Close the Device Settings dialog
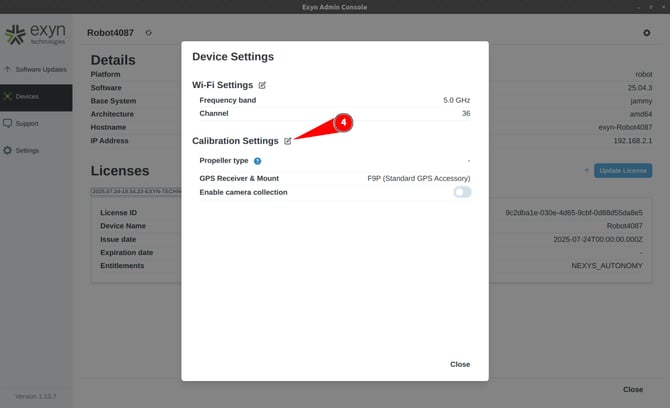Viewport: 670px width, 408px height. point(460,364)
